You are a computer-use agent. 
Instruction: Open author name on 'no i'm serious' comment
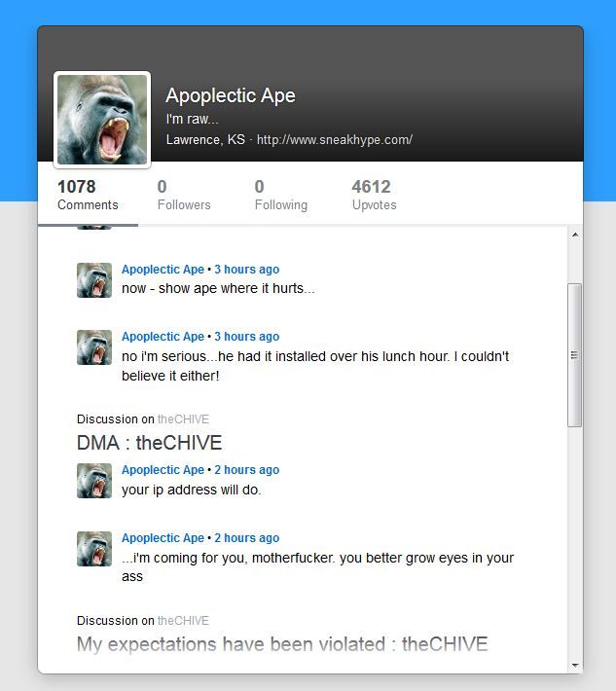pos(163,336)
